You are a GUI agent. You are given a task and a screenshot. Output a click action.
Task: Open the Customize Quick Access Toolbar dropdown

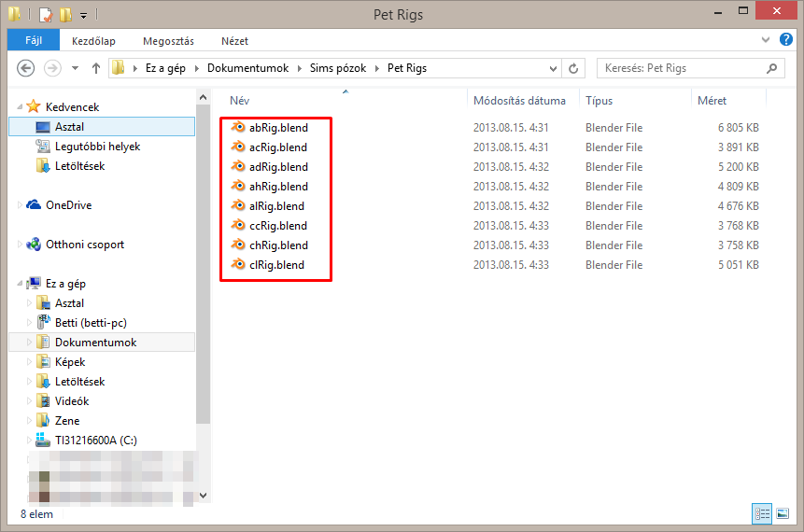84,15
